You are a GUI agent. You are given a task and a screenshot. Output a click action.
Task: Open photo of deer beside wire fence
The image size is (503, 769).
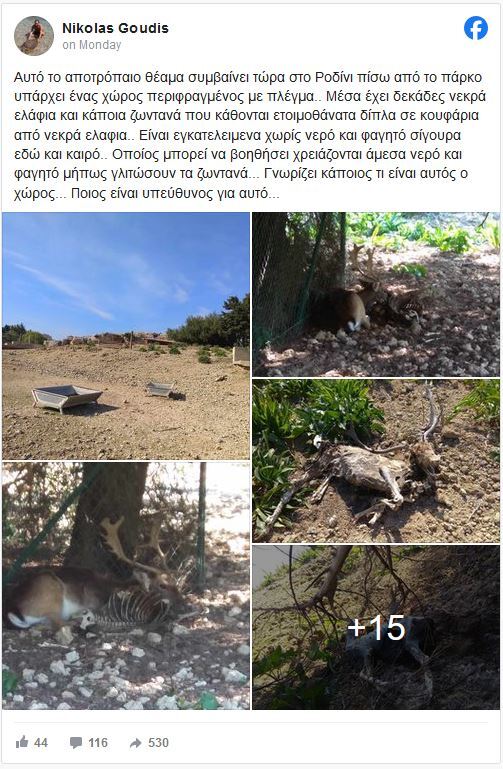(376, 294)
